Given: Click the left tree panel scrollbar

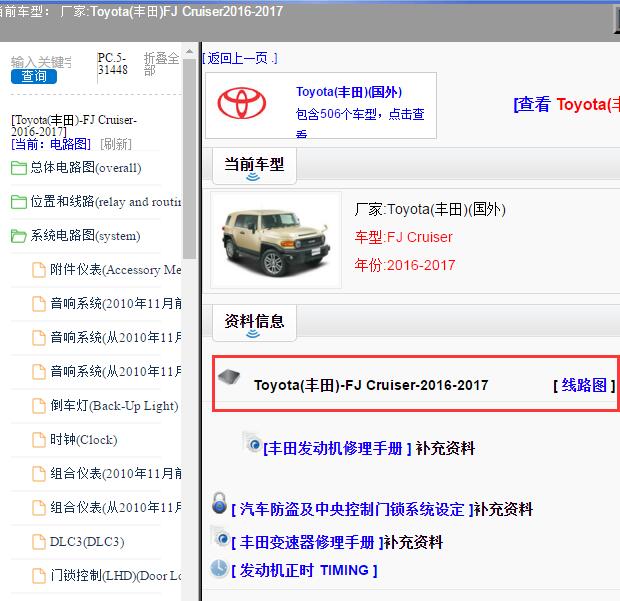Looking at the screenshot, I should pos(189,158).
